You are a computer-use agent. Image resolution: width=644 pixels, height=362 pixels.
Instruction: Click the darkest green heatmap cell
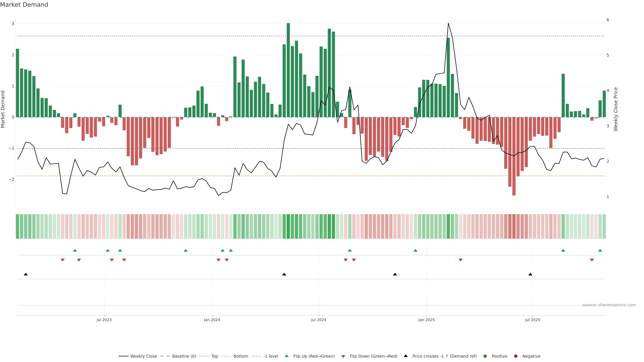tap(288, 226)
